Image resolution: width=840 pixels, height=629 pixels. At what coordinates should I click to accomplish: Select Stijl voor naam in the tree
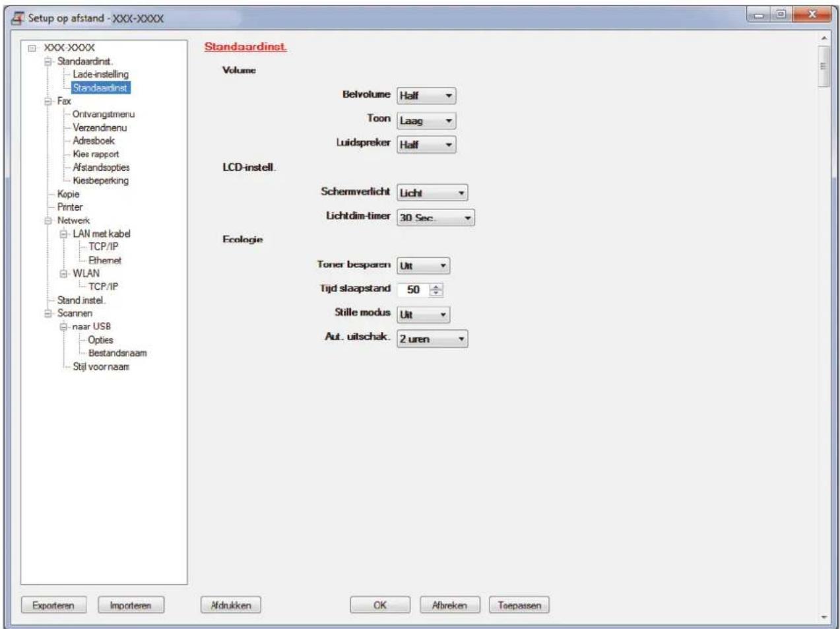(101, 367)
